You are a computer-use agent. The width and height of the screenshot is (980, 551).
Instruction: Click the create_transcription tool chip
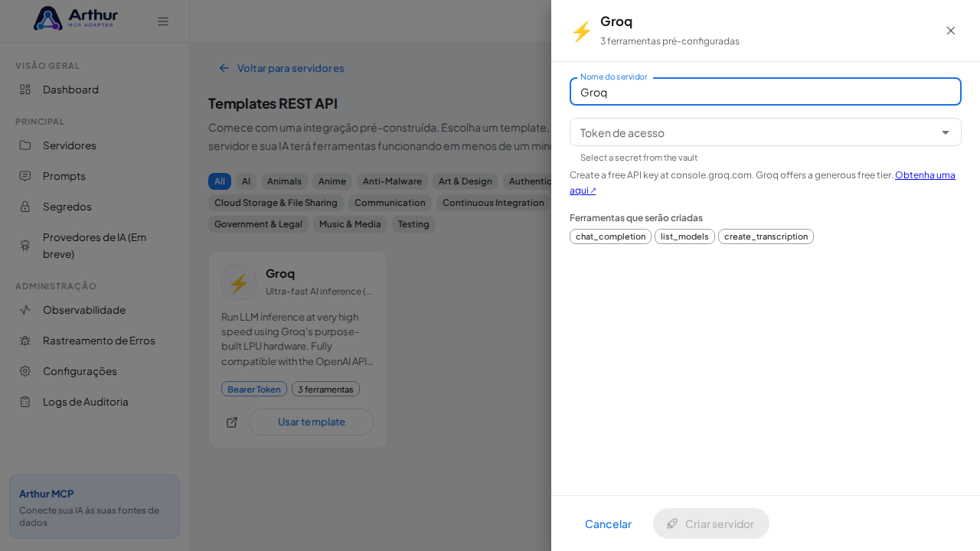(x=766, y=236)
